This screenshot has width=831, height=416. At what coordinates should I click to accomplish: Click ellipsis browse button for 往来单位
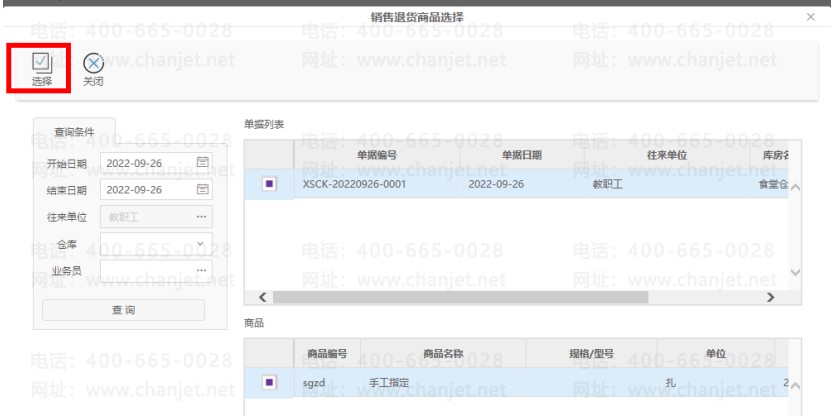point(203,217)
